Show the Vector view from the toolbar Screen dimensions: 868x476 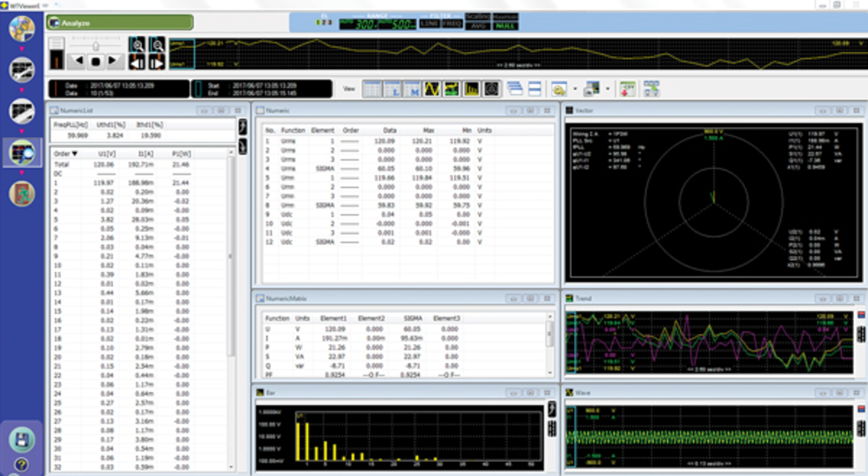[491, 89]
